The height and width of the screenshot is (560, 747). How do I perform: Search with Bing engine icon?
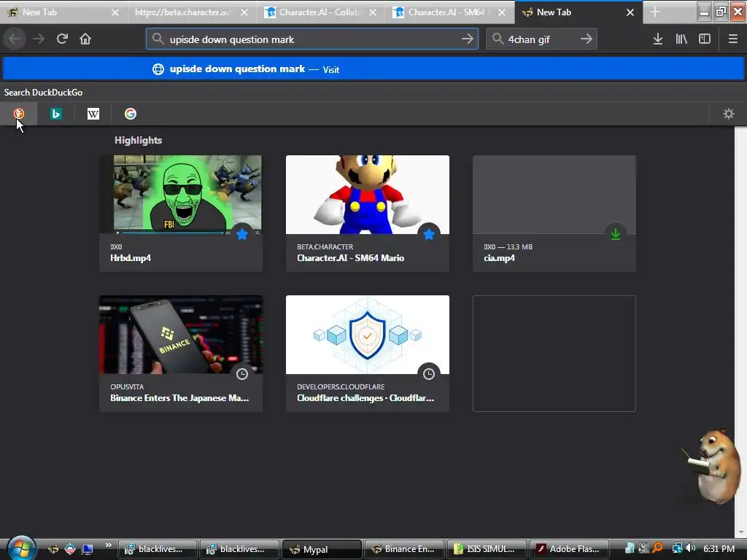click(x=55, y=113)
